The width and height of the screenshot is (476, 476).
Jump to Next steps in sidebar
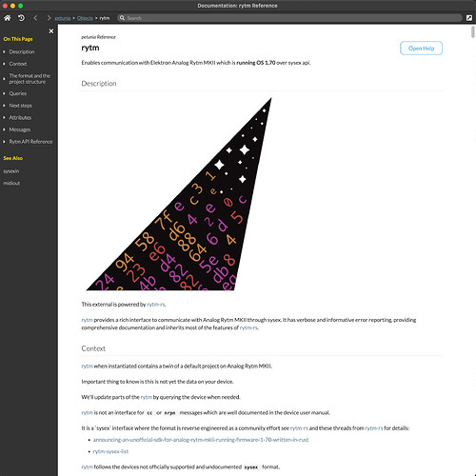(20, 106)
